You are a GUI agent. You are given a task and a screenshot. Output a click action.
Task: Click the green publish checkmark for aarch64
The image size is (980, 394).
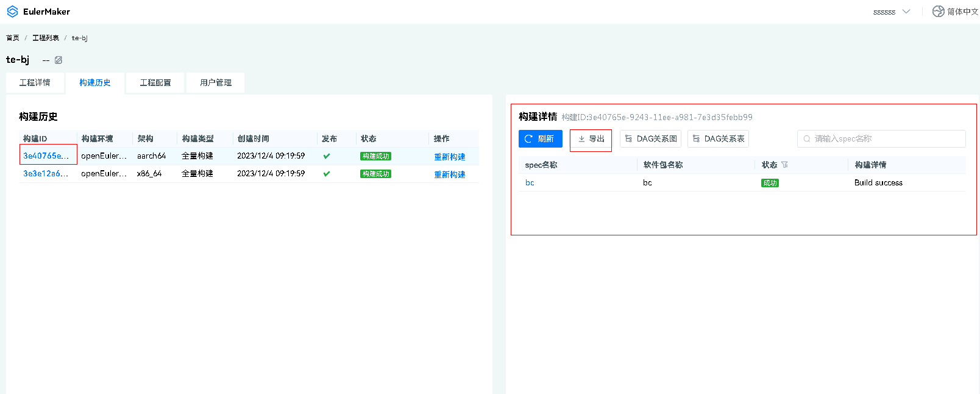click(327, 156)
